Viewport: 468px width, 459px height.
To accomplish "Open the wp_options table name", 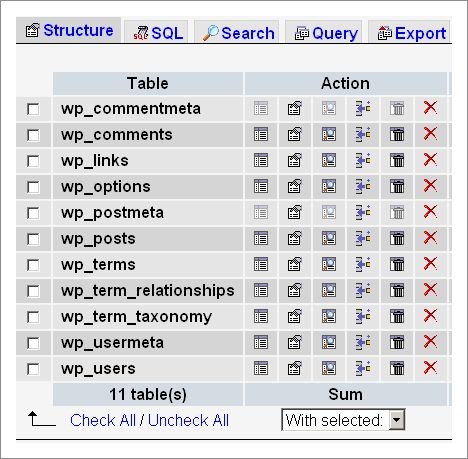I will 106,187.
